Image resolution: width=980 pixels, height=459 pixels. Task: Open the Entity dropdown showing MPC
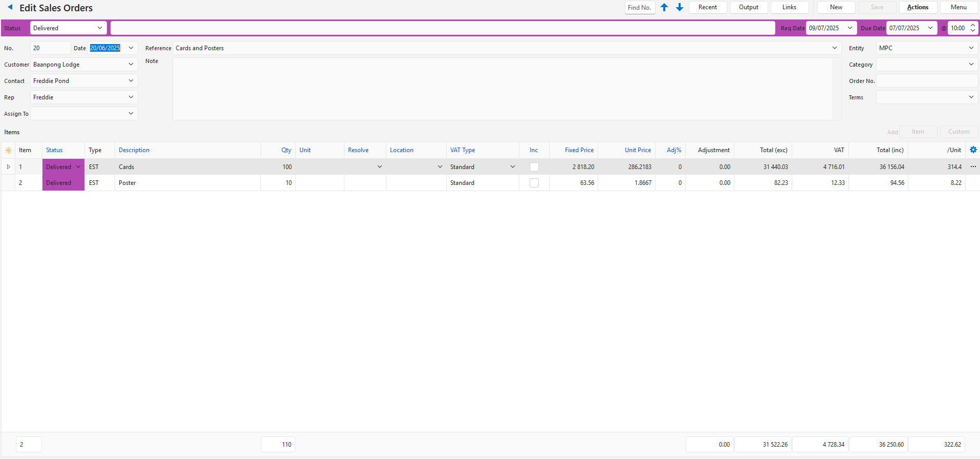click(971, 48)
